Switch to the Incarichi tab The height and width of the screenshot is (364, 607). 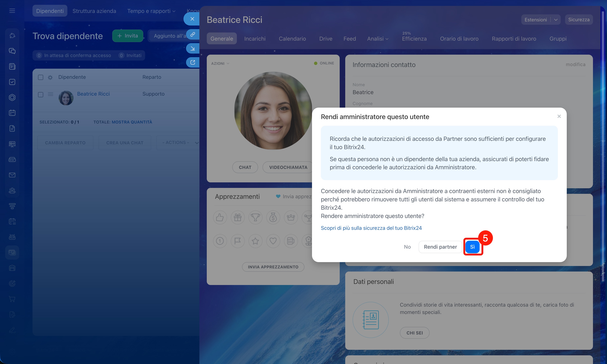tap(255, 39)
